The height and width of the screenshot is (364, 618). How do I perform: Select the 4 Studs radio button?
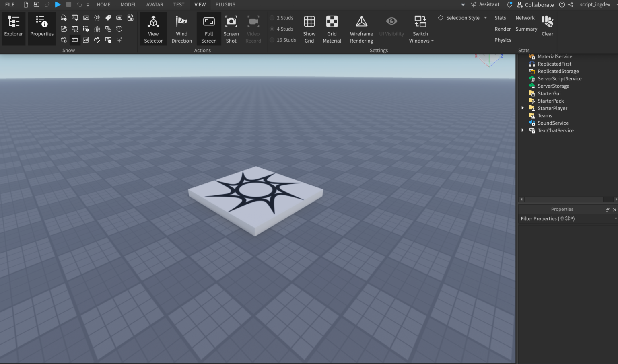(x=272, y=29)
